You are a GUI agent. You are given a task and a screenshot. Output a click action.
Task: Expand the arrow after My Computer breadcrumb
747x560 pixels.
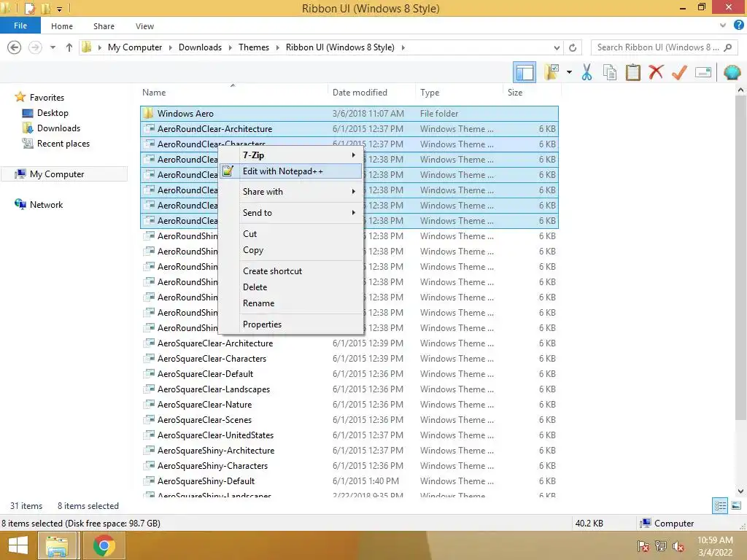click(171, 47)
